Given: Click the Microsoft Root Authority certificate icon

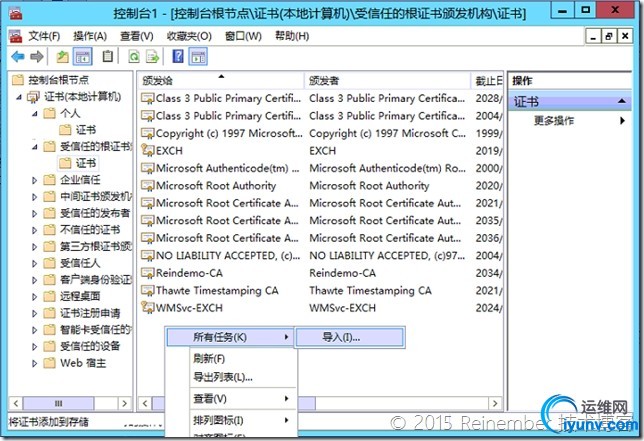Looking at the screenshot, I should click(x=147, y=185).
